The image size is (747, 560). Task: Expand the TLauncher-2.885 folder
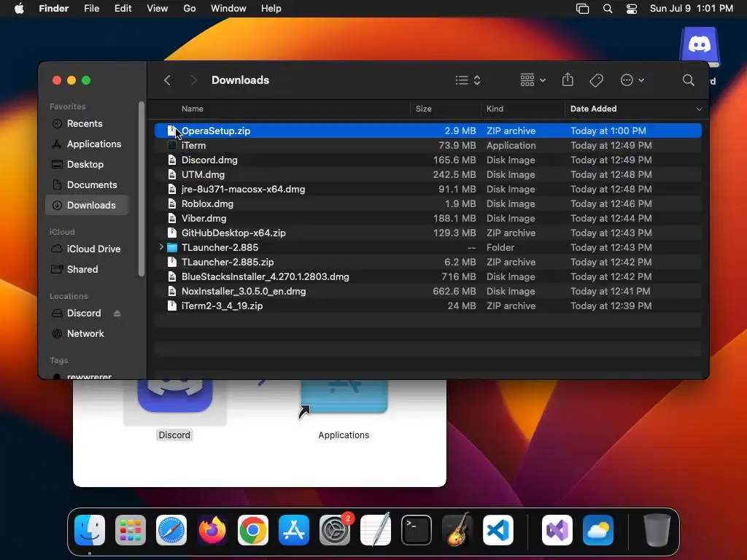(161, 247)
